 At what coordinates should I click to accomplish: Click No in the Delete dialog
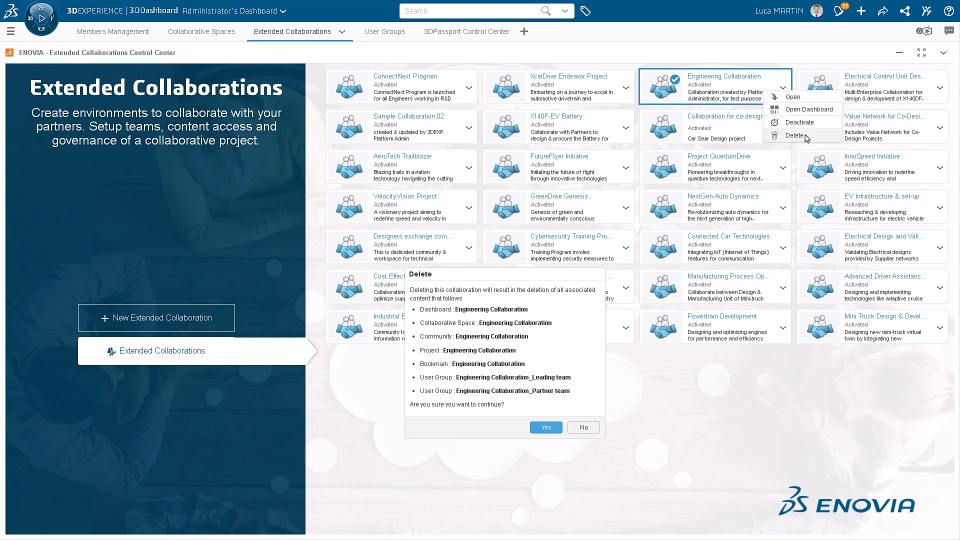point(583,427)
